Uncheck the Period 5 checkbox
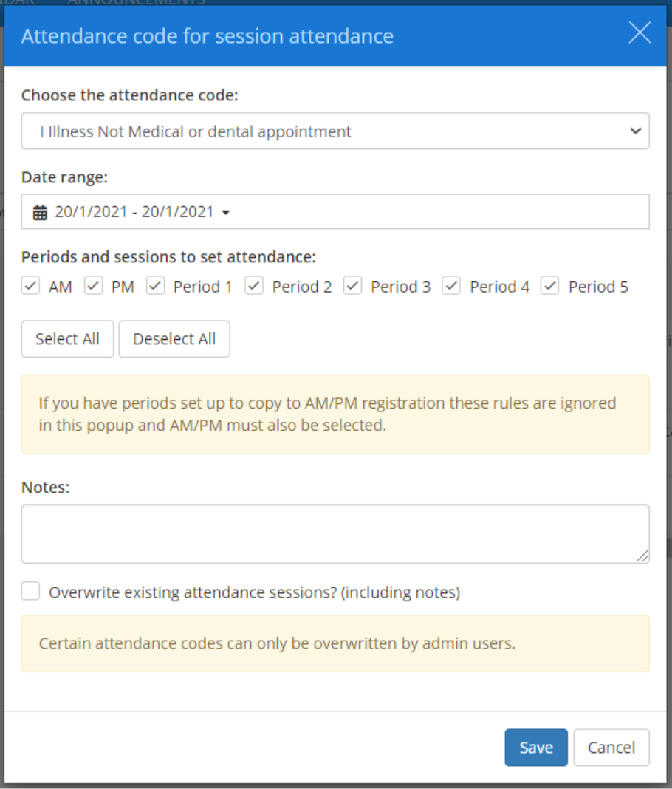 549,286
